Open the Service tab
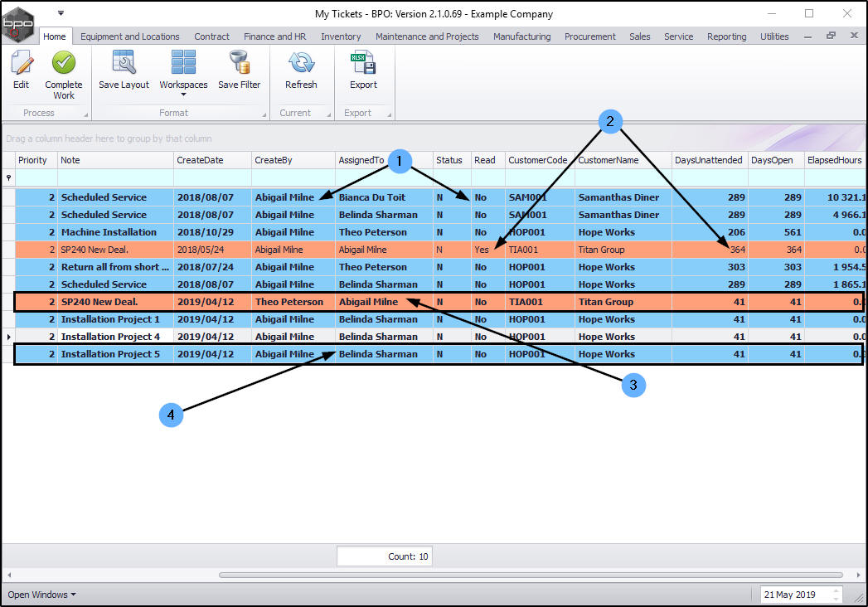The width and height of the screenshot is (868, 607). pyautogui.click(x=678, y=36)
